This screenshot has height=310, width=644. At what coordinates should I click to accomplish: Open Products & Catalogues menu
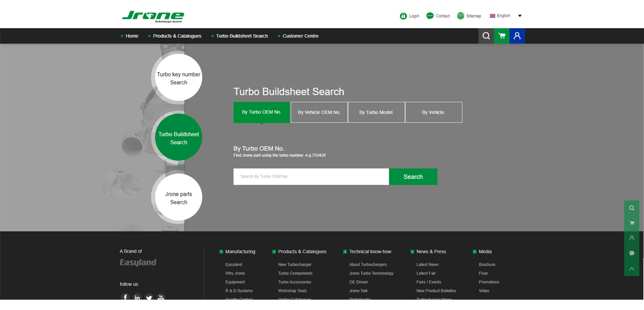(177, 36)
